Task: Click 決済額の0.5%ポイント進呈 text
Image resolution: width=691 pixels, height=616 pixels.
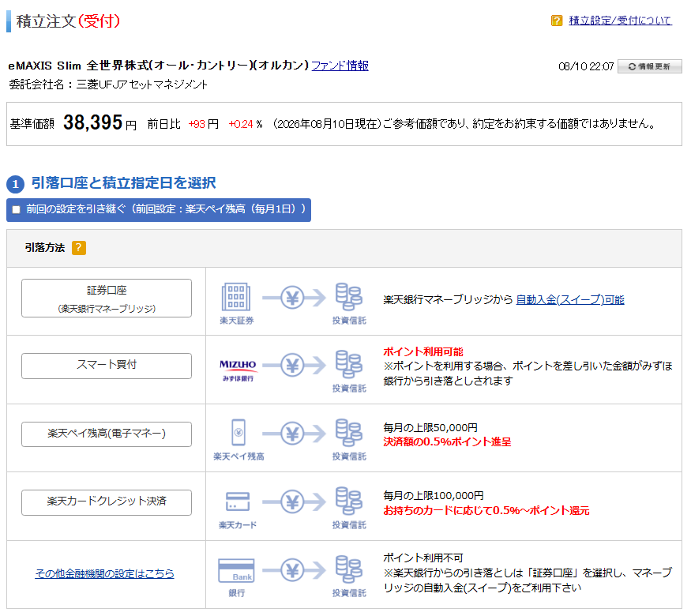Action: pyautogui.click(x=447, y=442)
